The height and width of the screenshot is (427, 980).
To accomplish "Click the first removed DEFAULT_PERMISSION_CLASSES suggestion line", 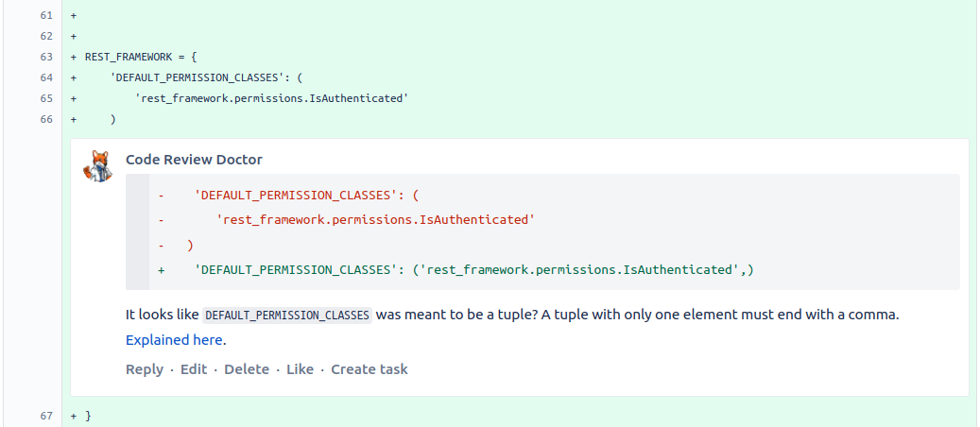I will pyautogui.click(x=305, y=196).
